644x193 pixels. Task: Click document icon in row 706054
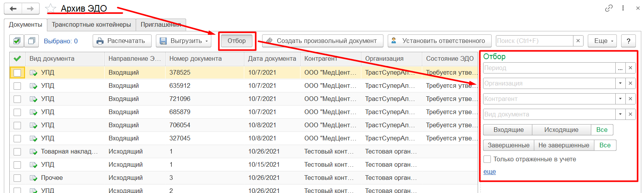tap(34, 125)
